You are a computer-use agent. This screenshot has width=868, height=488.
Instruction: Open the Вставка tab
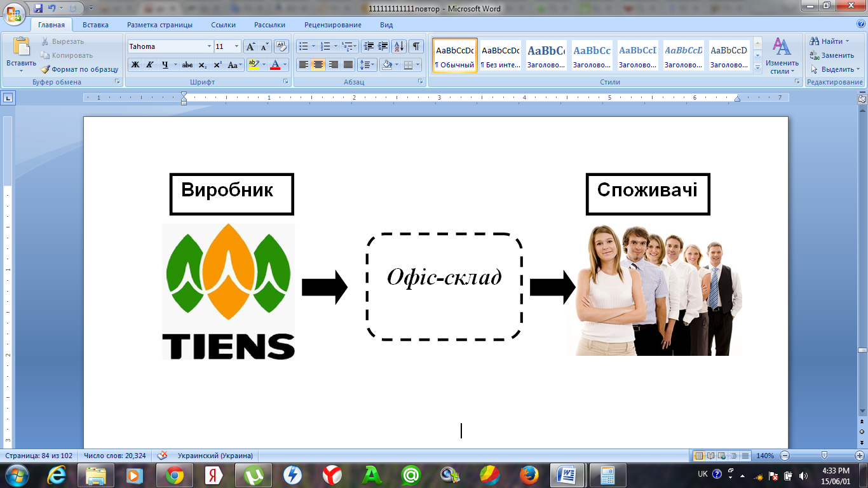coord(95,25)
